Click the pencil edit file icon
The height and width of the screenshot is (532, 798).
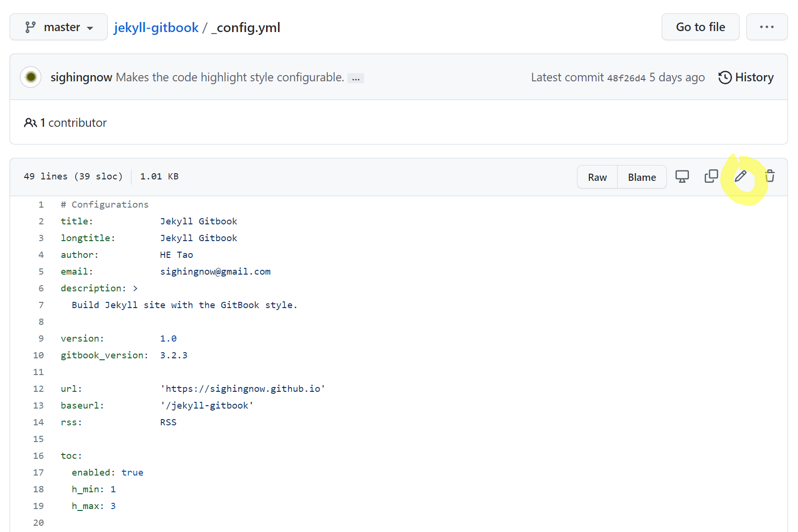coord(740,177)
